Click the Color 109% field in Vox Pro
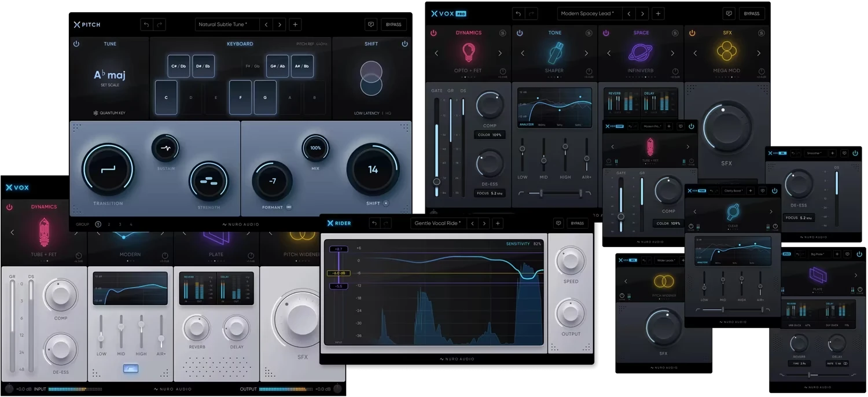868x397 pixels. (490, 135)
